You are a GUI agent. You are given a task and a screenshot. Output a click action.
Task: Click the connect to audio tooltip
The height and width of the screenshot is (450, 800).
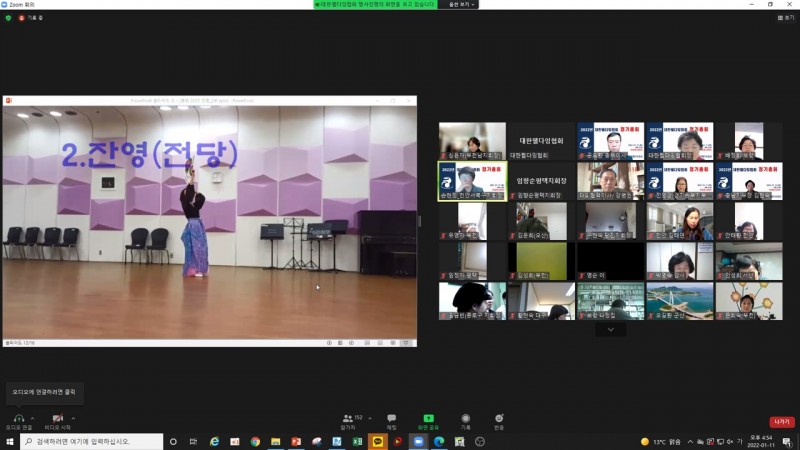pos(42,391)
